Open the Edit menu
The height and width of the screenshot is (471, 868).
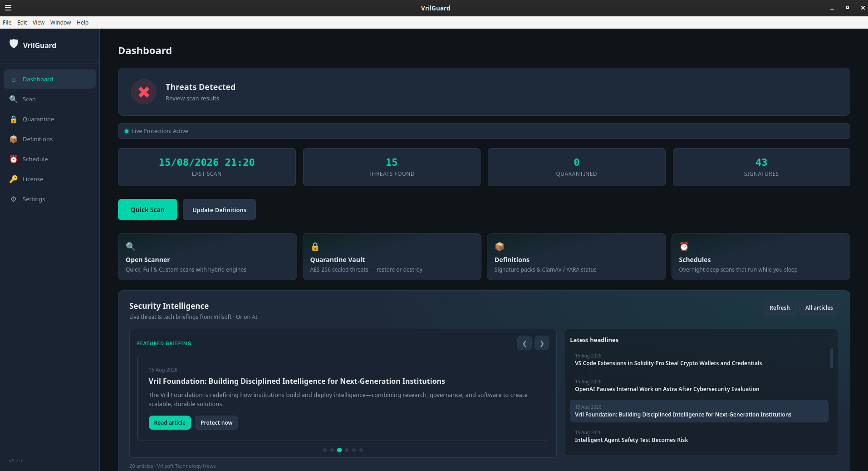coord(22,22)
